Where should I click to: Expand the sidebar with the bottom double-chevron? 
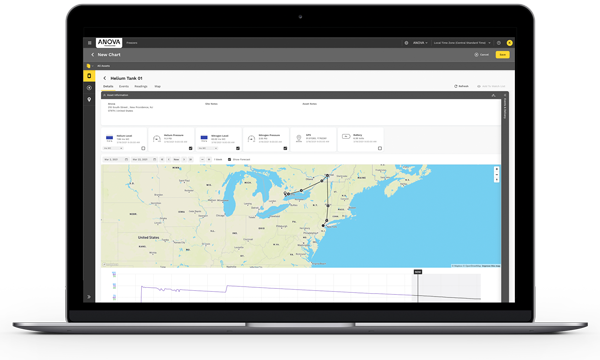click(x=89, y=296)
